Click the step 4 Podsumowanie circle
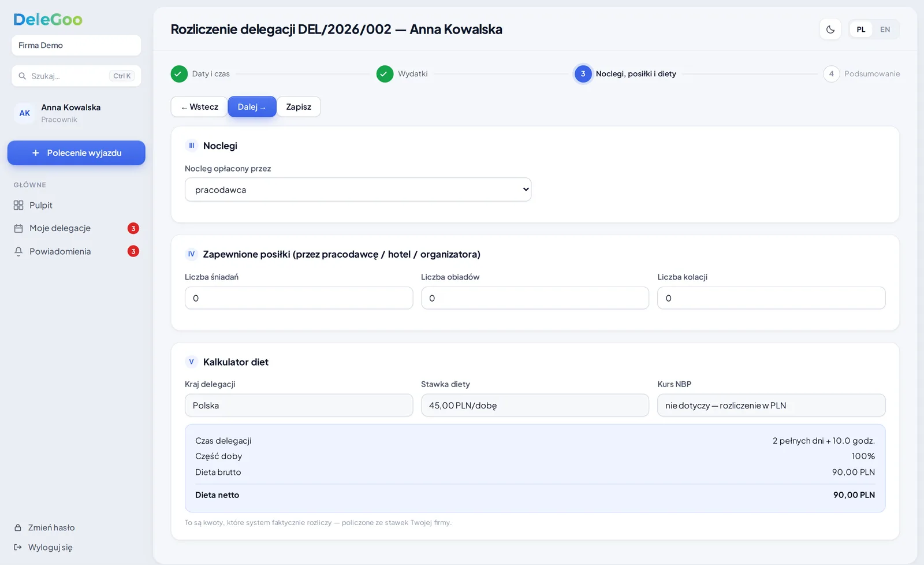The height and width of the screenshot is (565, 924). tap(831, 74)
